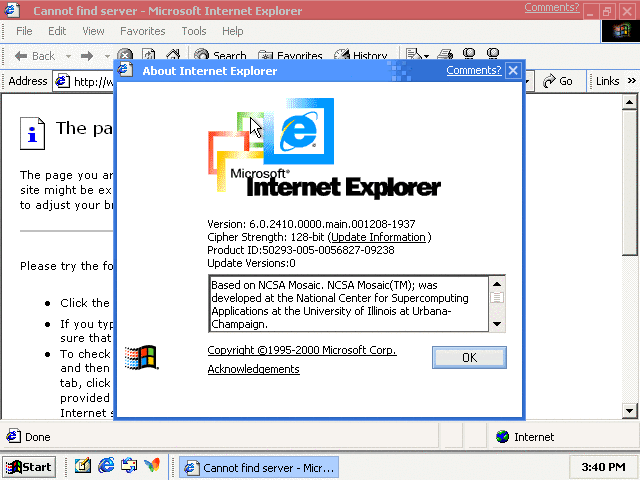This screenshot has width=640, height=480.
Task: Click the MSN butterfly quick launch icon
Action: point(152,465)
